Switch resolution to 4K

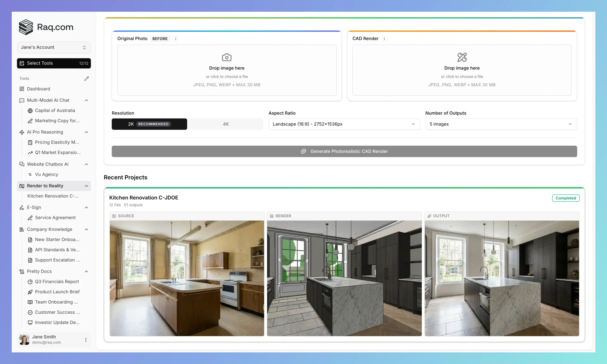pos(226,124)
